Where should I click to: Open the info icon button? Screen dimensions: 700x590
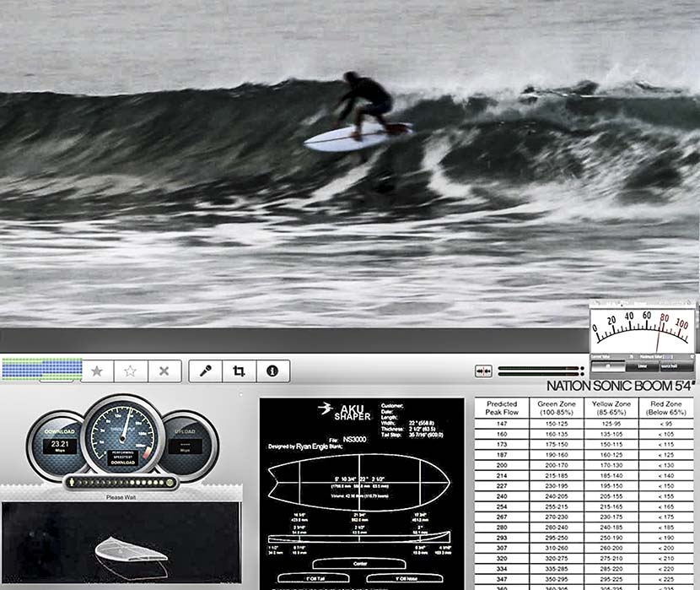272,371
